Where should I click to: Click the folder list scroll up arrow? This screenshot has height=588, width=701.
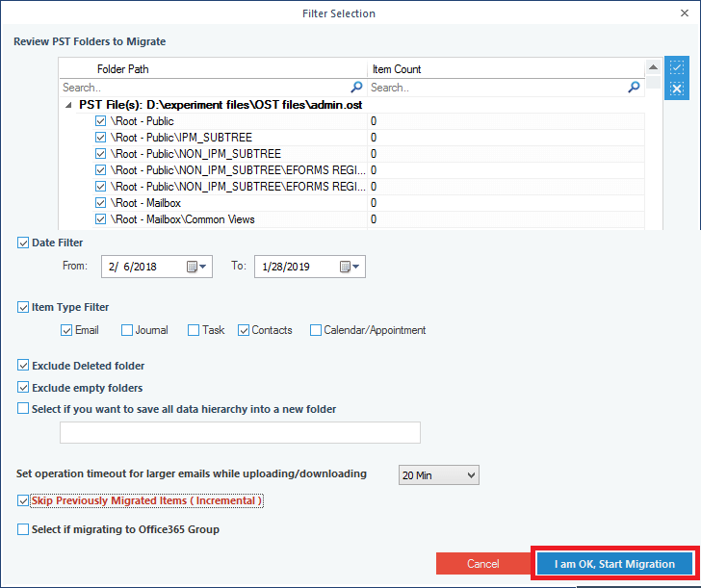click(653, 67)
